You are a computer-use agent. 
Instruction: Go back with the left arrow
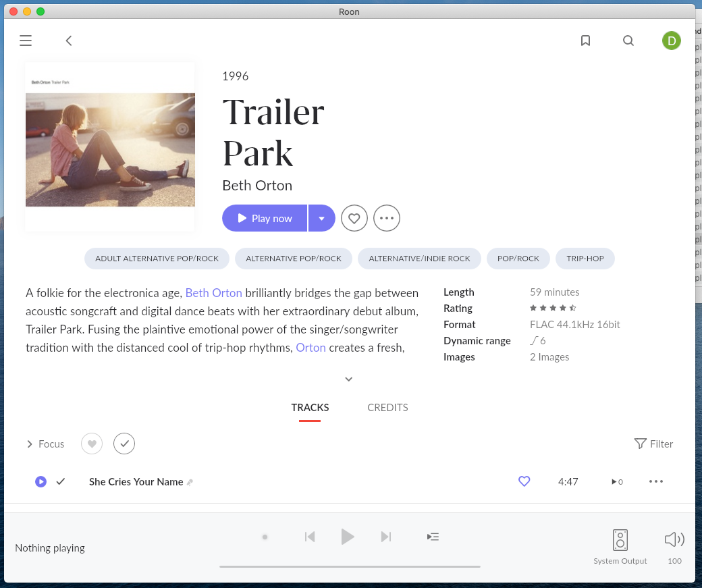click(68, 41)
